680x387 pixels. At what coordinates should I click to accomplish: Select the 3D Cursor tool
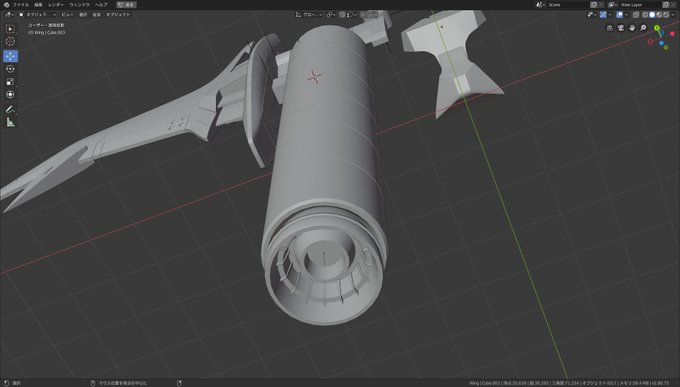point(10,41)
